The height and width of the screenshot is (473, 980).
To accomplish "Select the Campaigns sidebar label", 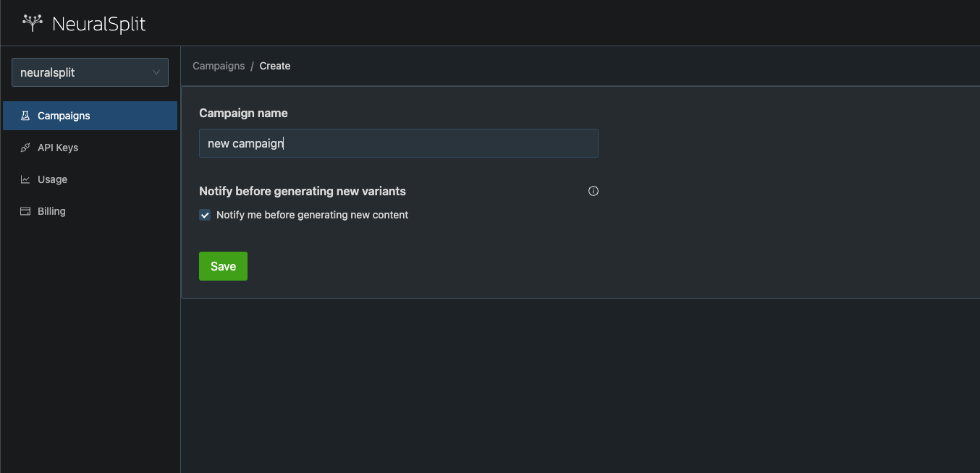I will tap(64, 116).
